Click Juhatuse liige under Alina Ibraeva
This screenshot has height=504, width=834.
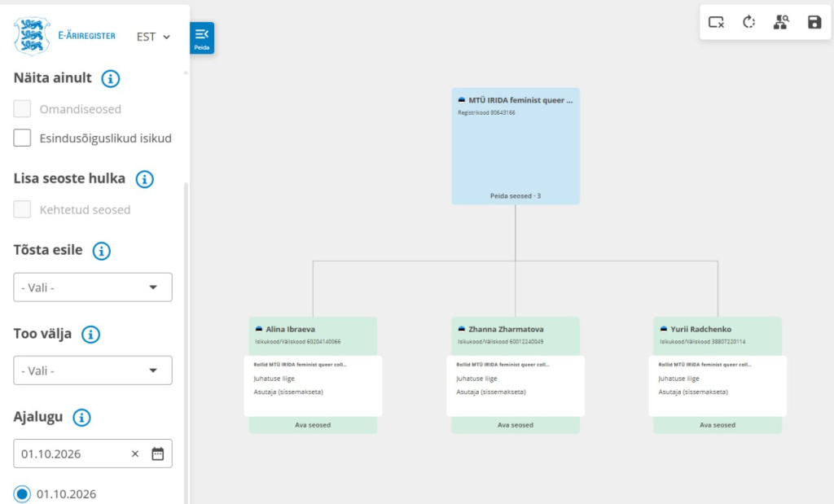(274, 379)
